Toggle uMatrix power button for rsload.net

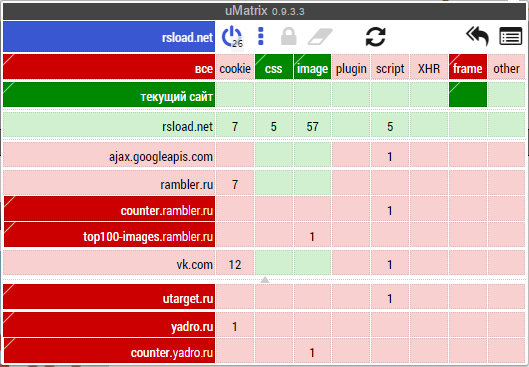point(231,36)
